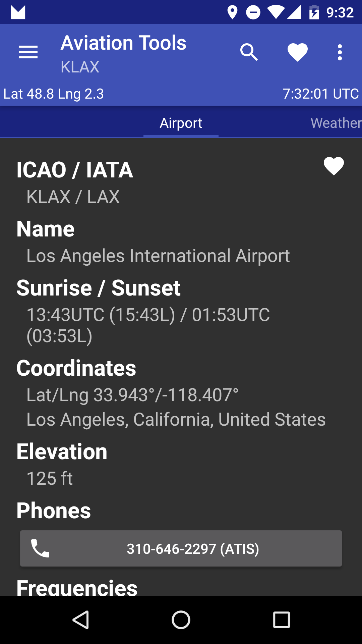Image resolution: width=362 pixels, height=644 pixels.
Task: Tap the 7:32:01 UTC clock readout
Action: [321, 94]
